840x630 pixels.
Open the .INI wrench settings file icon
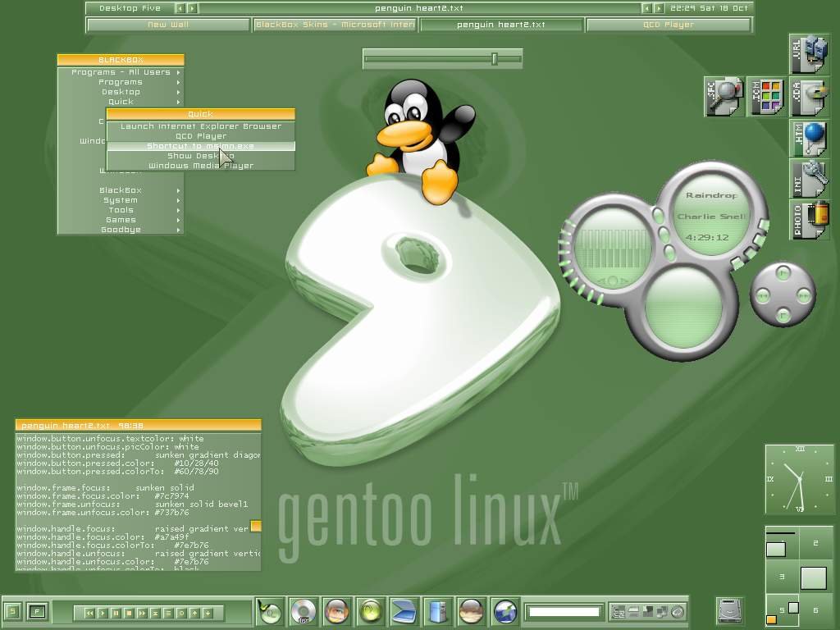(x=809, y=179)
